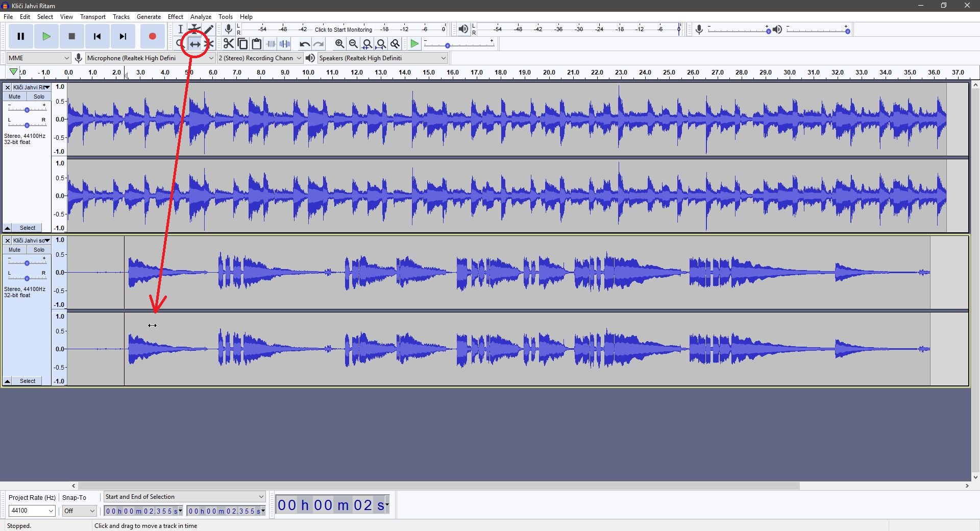The height and width of the screenshot is (531, 980).
Task: Mute the Kliči Jahvi solo track
Action: click(15, 250)
